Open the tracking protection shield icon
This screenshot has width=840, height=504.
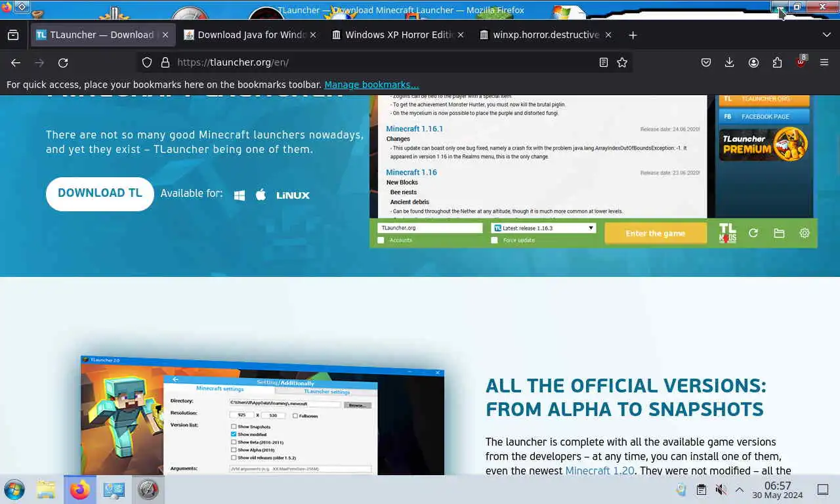pos(147,62)
